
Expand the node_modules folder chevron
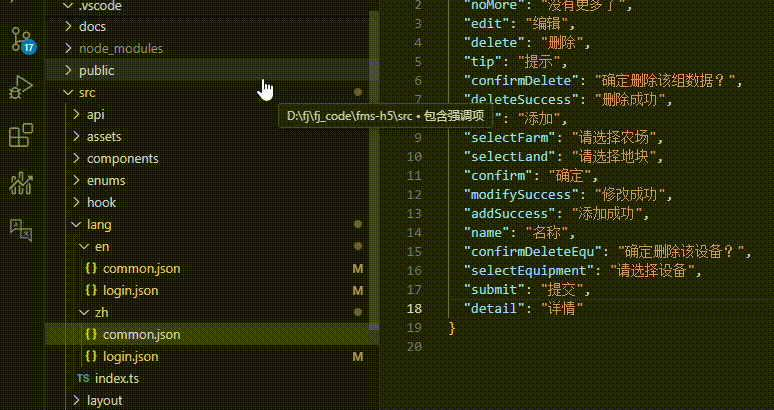69,48
